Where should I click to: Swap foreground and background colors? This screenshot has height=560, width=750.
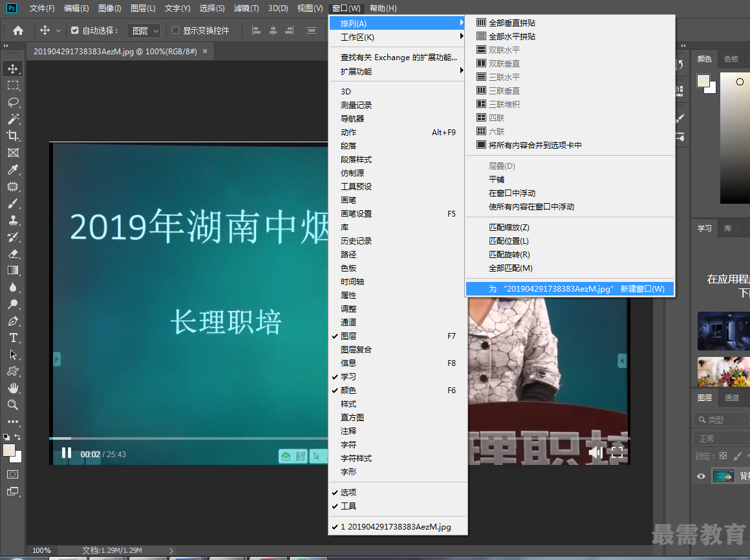(x=17, y=436)
